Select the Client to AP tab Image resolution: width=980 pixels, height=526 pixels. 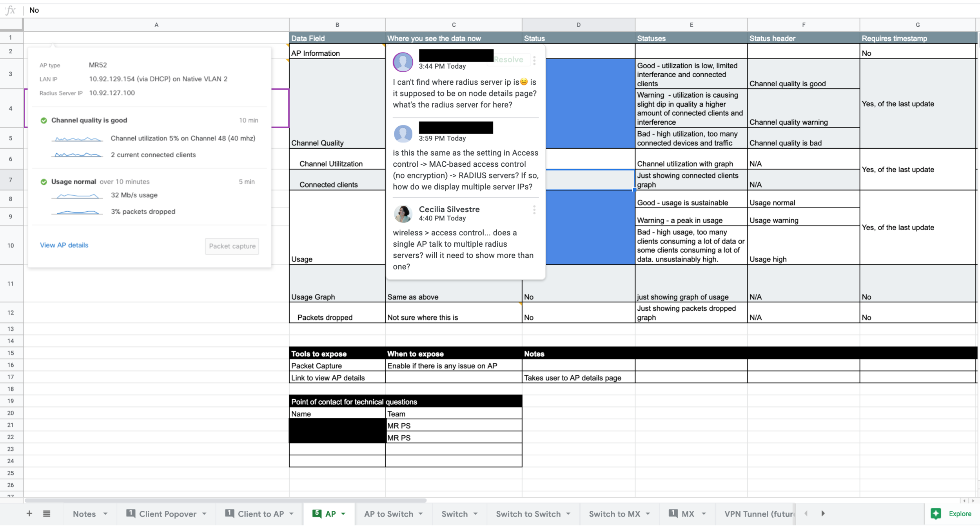(261, 514)
